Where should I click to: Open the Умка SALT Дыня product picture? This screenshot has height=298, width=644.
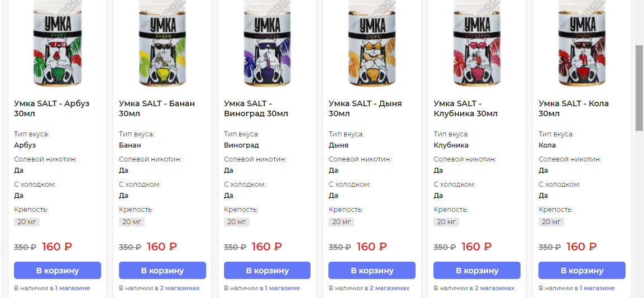(x=371, y=45)
